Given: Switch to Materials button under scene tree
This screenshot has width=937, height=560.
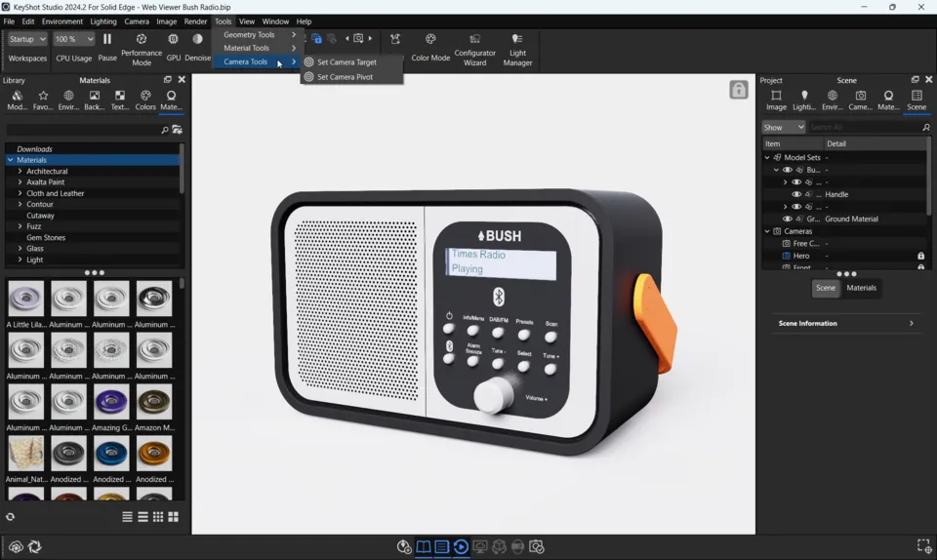Looking at the screenshot, I should pos(861,288).
